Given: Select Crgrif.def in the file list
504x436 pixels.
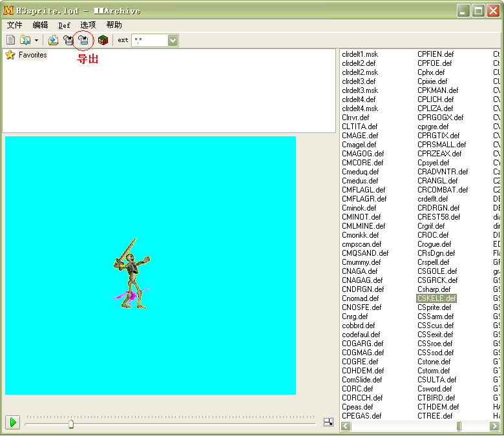Looking at the screenshot, I should pyautogui.click(x=431, y=226).
